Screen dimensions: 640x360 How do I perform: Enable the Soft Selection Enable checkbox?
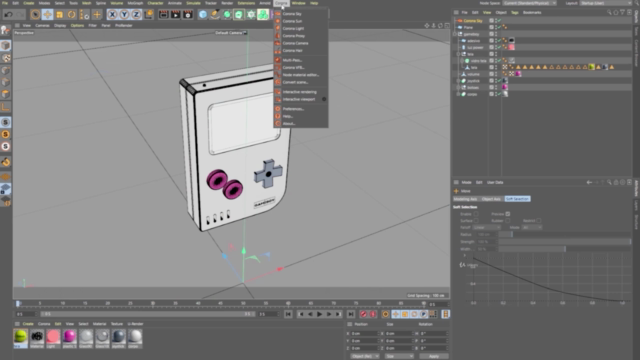click(476, 214)
